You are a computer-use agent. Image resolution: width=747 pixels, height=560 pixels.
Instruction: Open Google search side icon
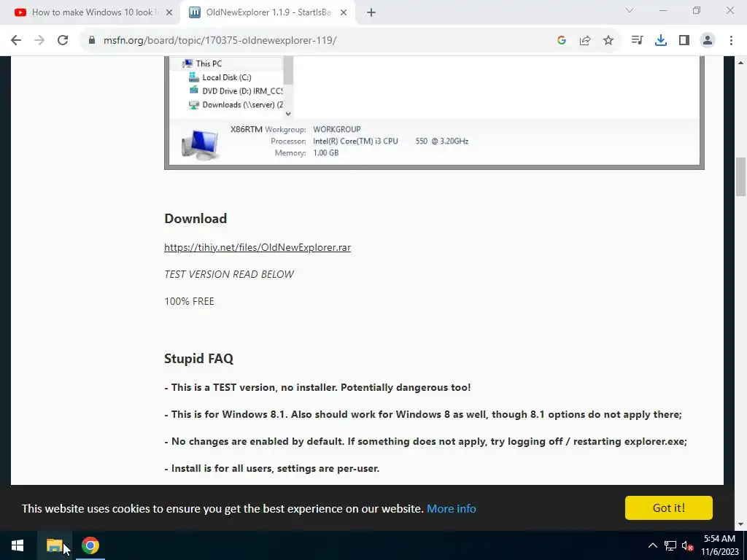tap(562, 41)
